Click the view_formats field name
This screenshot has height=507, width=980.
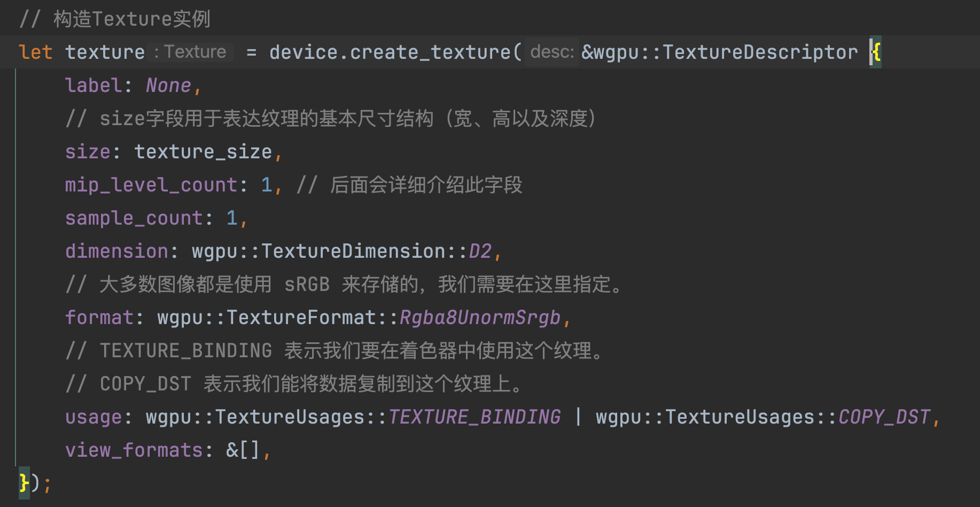click(x=134, y=450)
